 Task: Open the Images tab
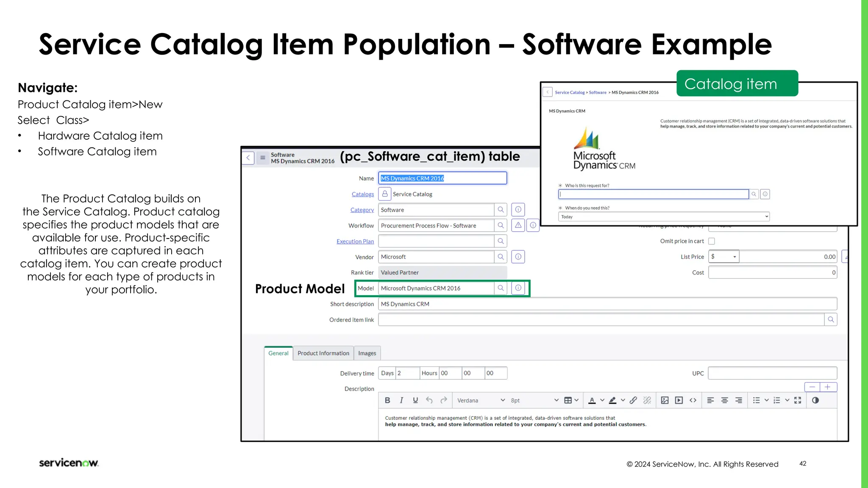pyautogui.click(x=367, y=353)
